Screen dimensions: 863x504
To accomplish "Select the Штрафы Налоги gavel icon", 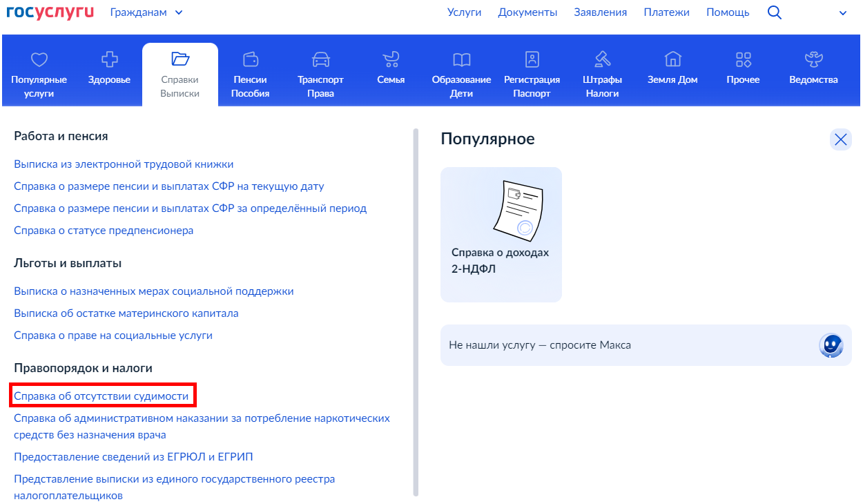I will (603, 59).
